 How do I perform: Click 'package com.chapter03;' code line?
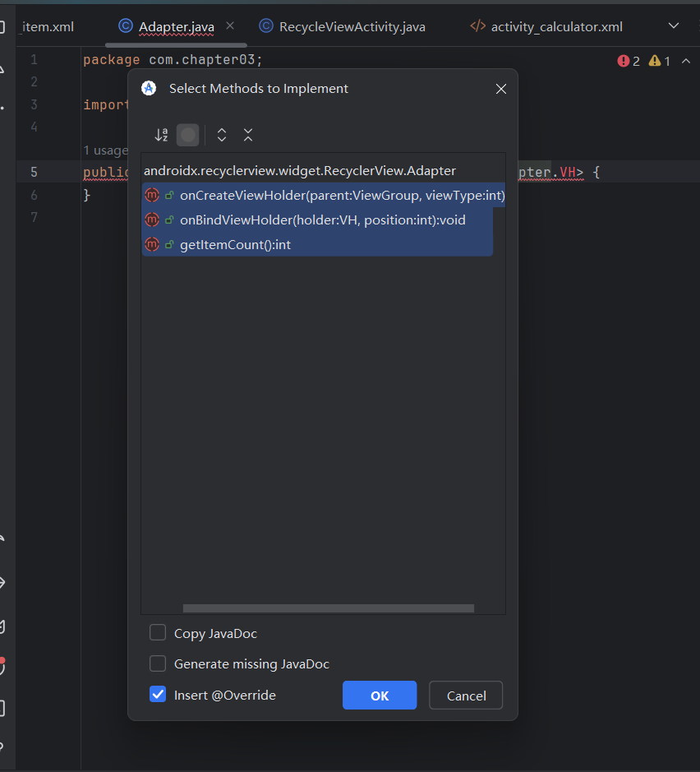pos(173,60)
